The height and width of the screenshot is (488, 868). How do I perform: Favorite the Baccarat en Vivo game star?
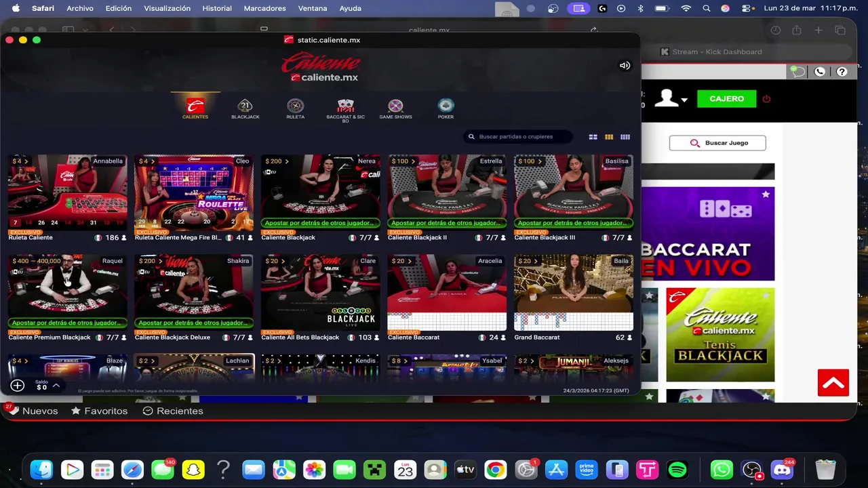(766, 195)
